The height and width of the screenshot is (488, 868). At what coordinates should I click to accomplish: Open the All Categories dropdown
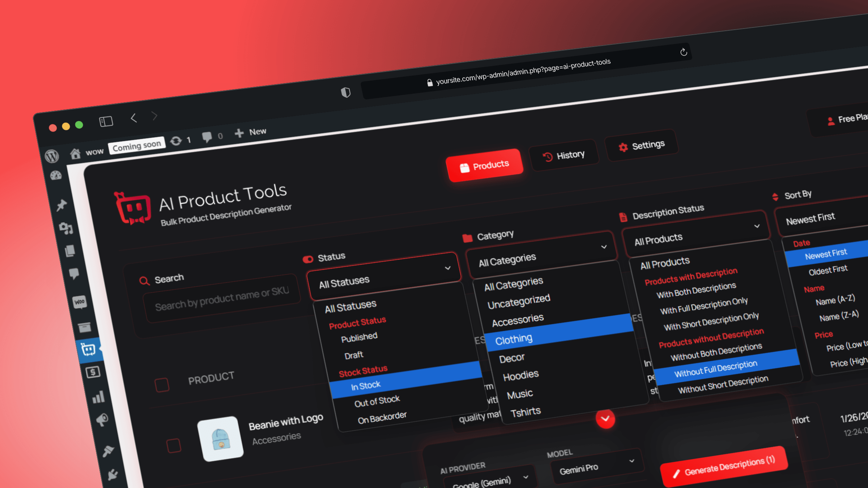(x=542, y=255)
